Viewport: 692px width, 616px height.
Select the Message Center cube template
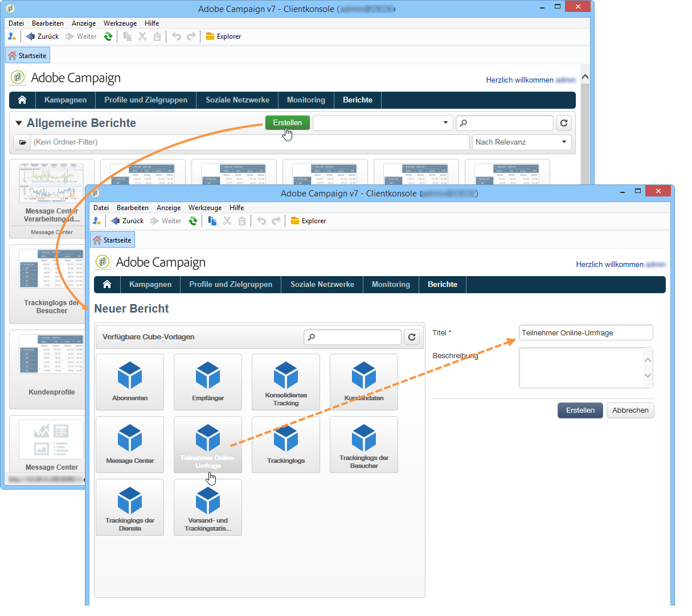pos(130,445)
